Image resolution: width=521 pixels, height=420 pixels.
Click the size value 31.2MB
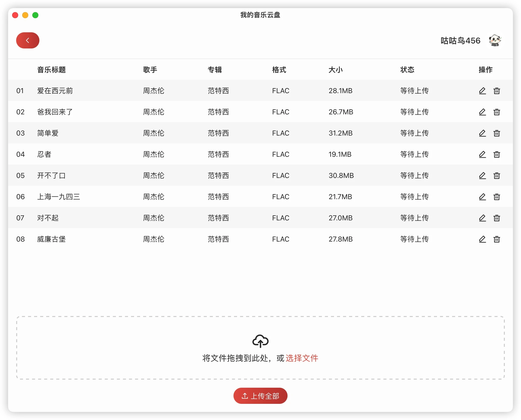click(x=341, y=133)
